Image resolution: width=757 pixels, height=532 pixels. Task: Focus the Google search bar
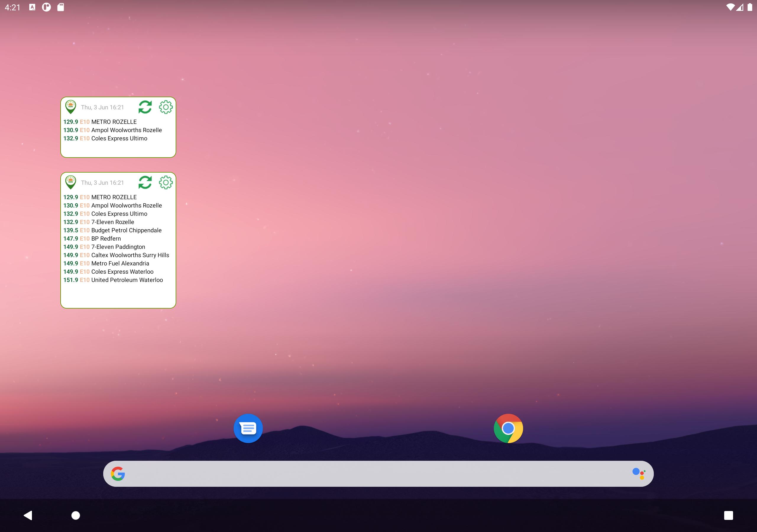click(378, 474)
